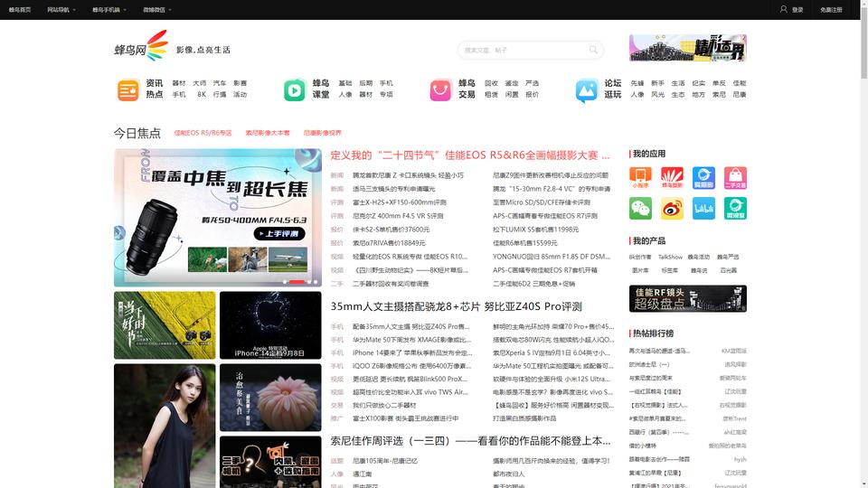868x488 pixels.
Task: Open 报价 under 蜂鸟交易
Action: pyautogui.click(x=532, y=95)
